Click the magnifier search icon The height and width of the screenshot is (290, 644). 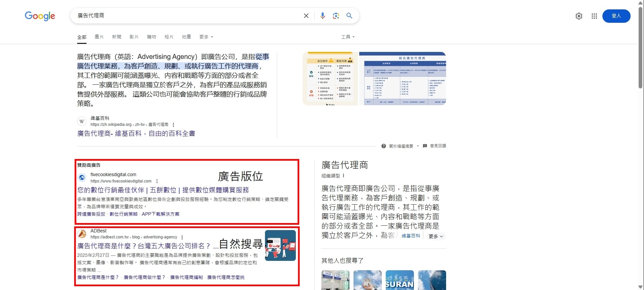pyautogui.click(x=349, y=16)
